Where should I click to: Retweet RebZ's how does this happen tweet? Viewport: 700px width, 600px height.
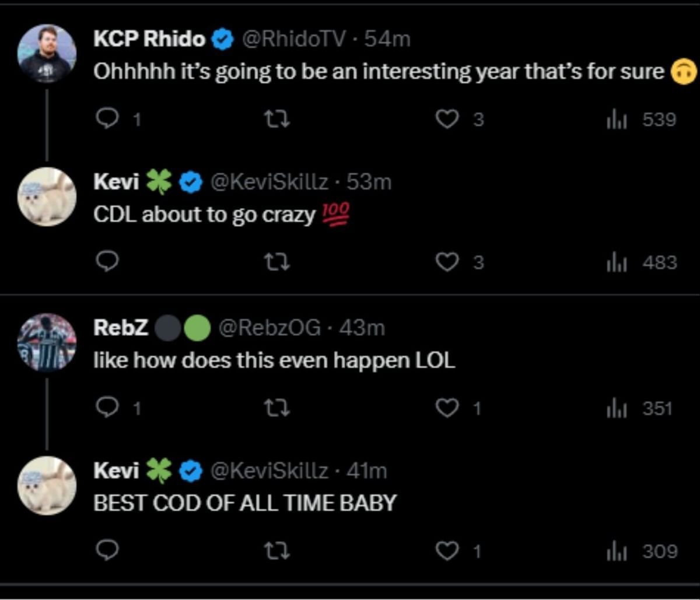pos(278,409)
